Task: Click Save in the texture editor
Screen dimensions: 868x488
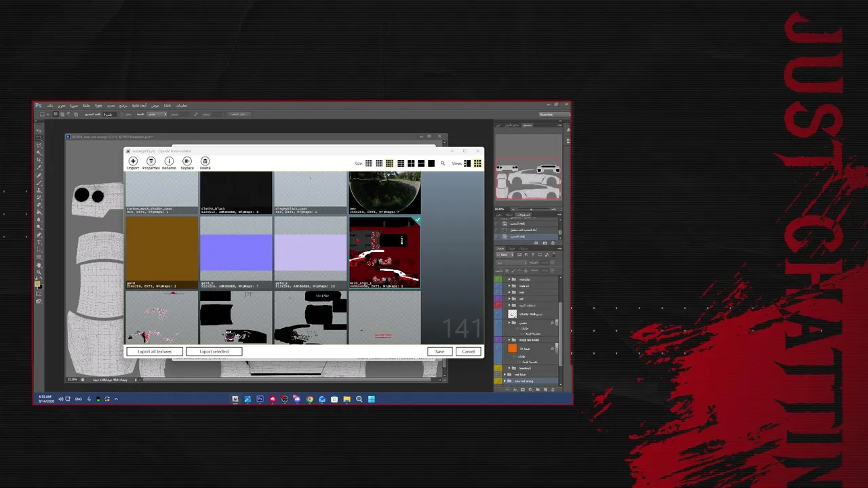Action: tap(439, 352)
